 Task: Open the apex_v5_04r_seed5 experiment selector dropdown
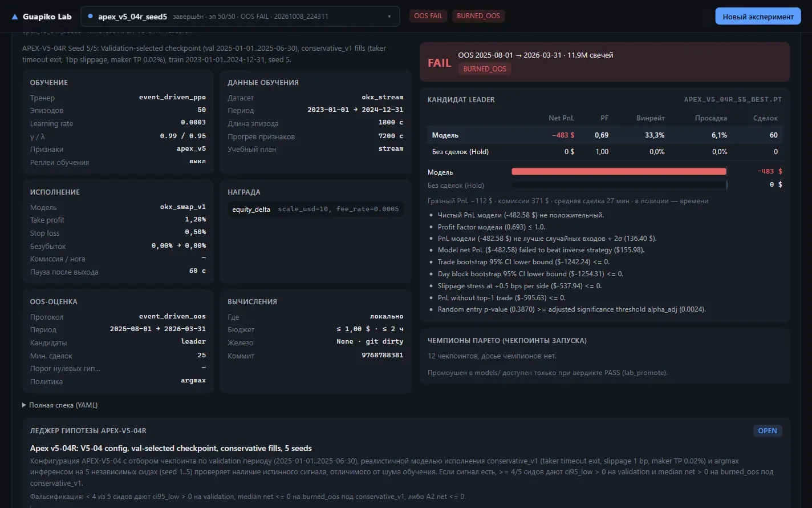pyautogui.click(x=240, y=17)
